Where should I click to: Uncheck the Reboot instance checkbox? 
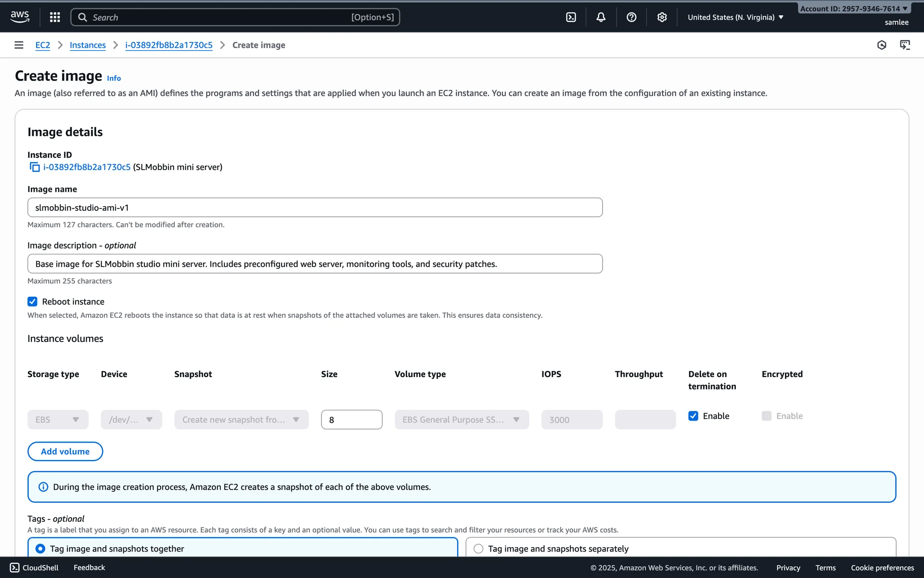[x=32, y=302]
